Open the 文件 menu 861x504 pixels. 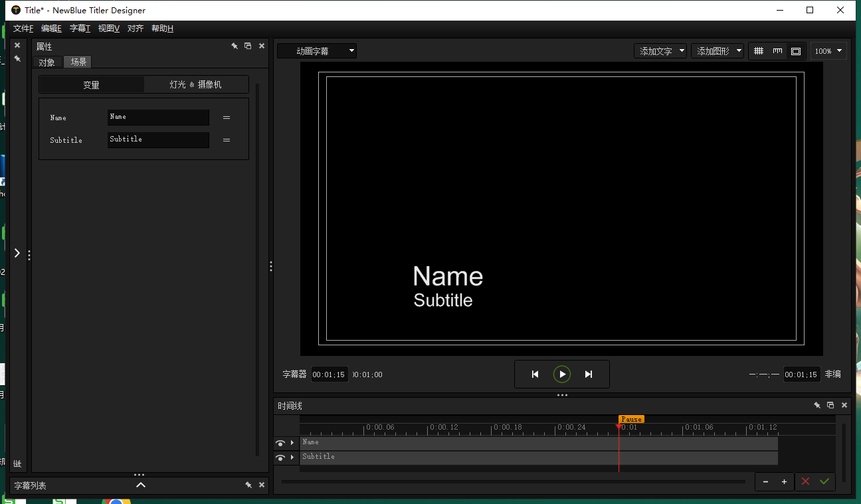pos(23,29)
